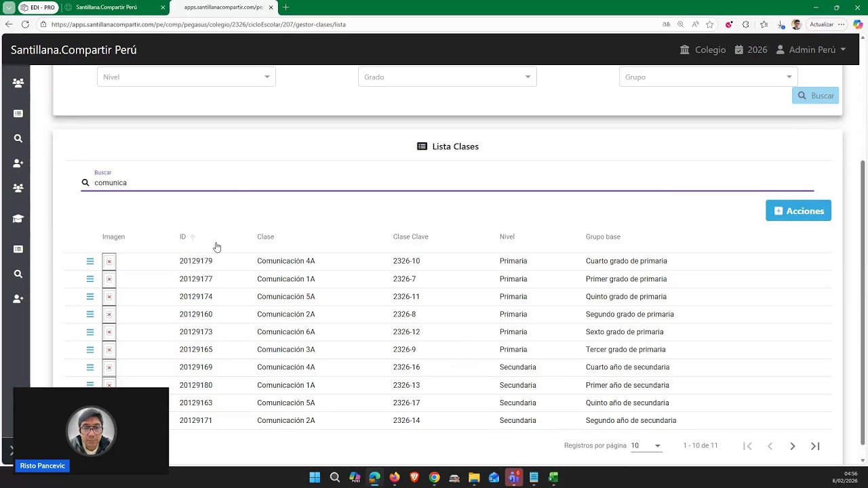Open File Explorer from the taskbar
The width and height of the screenshot is (868, 488).
point(474,477)
